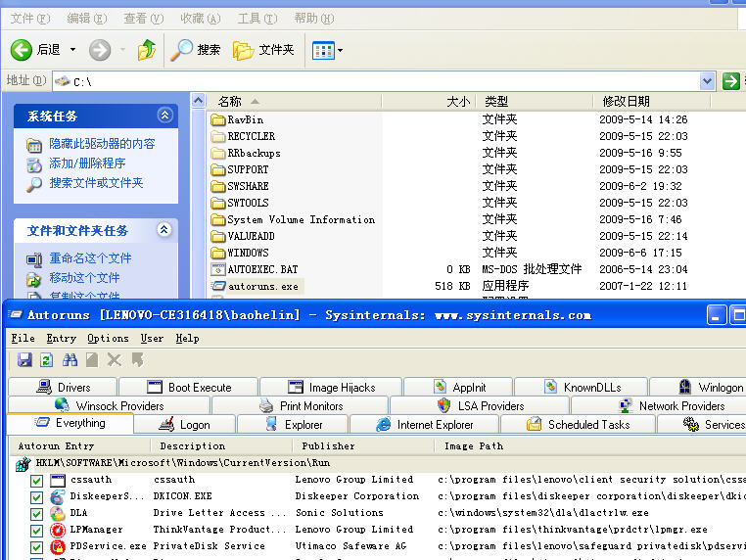746x560 pixels.
Task: Click the 重命名这个文件 link
Action: [x=90, y=258]
